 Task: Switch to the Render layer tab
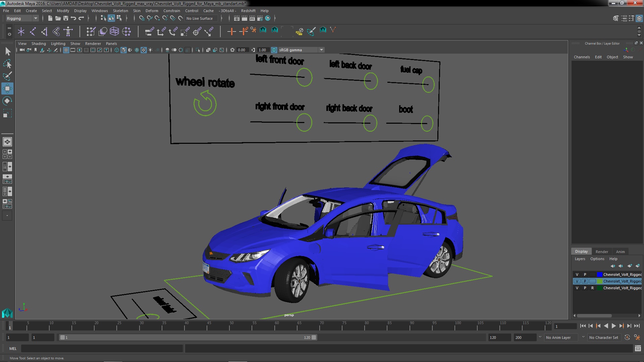pyautogui.click(x=602, y=252)
